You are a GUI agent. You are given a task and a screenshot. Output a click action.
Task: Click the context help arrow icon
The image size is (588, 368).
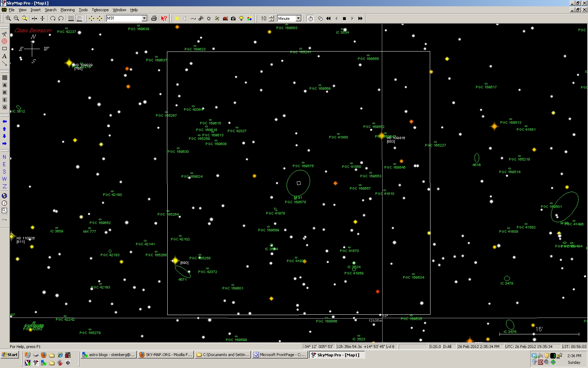tap(164, 18)
